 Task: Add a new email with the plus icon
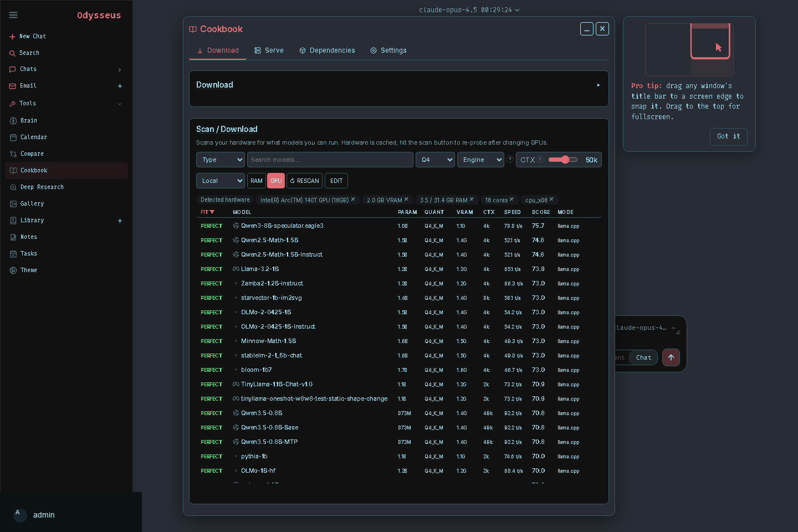click(120, 86)
